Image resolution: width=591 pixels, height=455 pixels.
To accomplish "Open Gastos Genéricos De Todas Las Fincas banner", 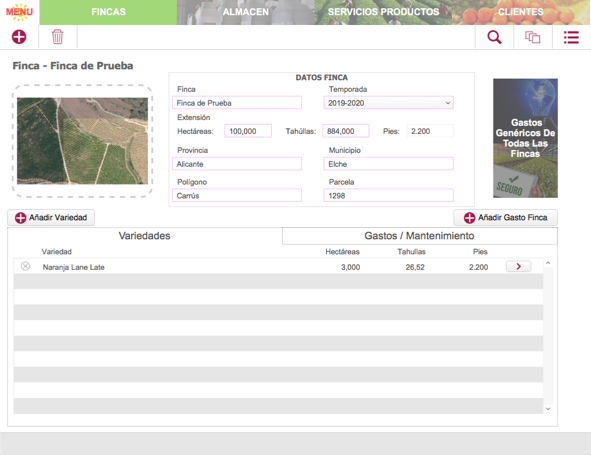I will 525,138.
